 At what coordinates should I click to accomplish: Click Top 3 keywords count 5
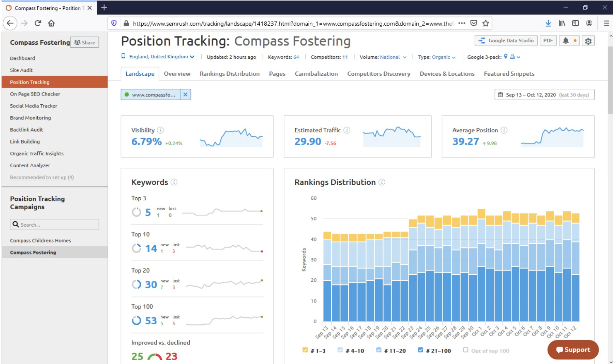pos(148,212)
